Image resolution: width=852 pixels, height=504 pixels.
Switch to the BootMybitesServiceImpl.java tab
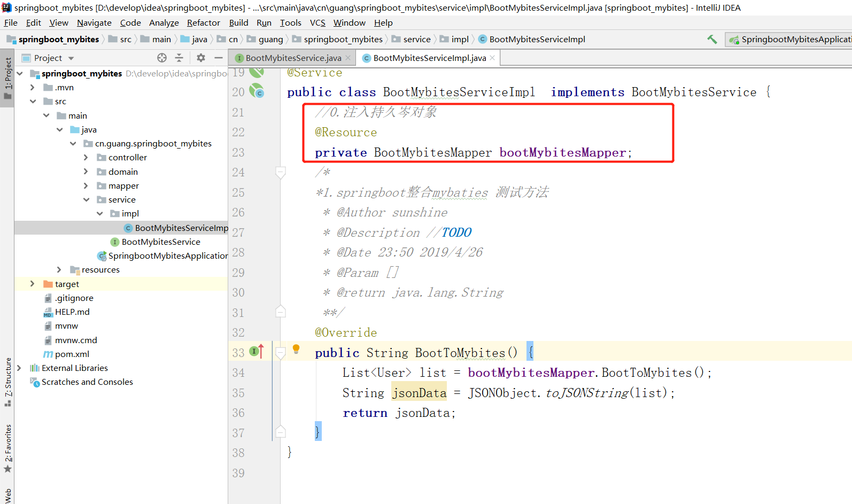coord(429,58)
